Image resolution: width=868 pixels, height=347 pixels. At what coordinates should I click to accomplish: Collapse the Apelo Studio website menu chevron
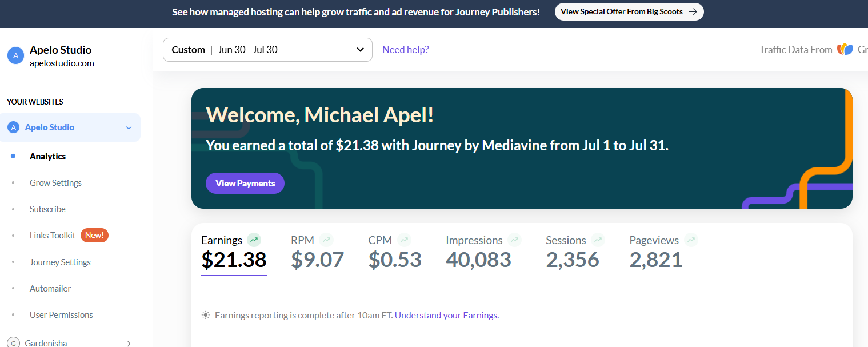(129, 127)
